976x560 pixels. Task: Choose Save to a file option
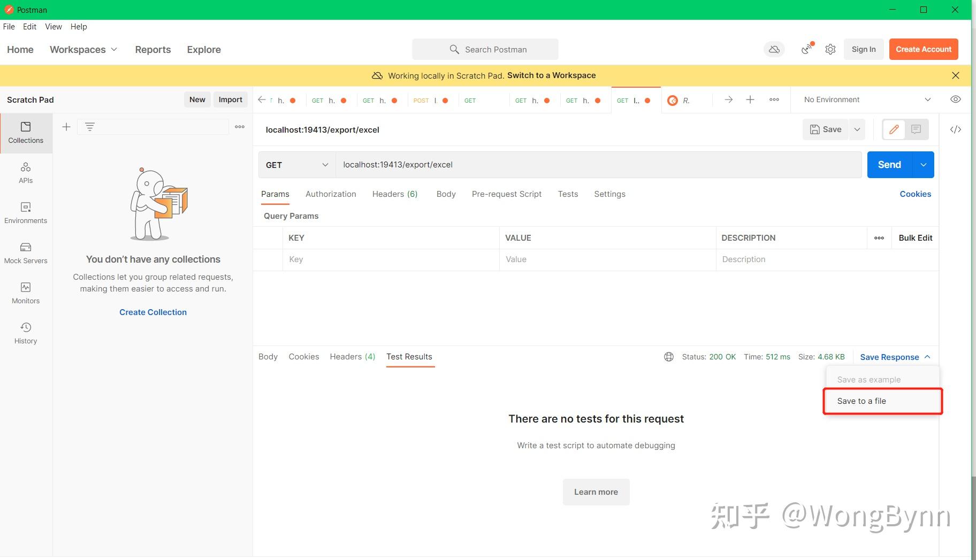882,401
